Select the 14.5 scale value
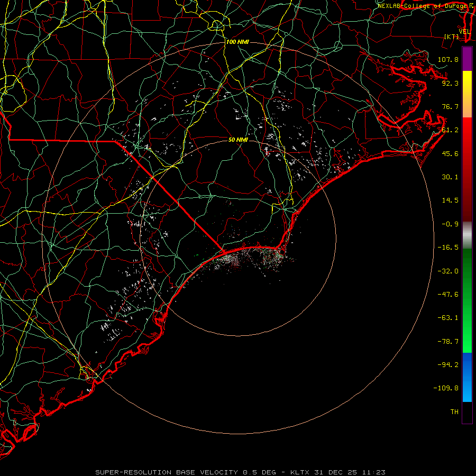Image resolution: width=476 pixels, height=476 pixels. [450, 200]
